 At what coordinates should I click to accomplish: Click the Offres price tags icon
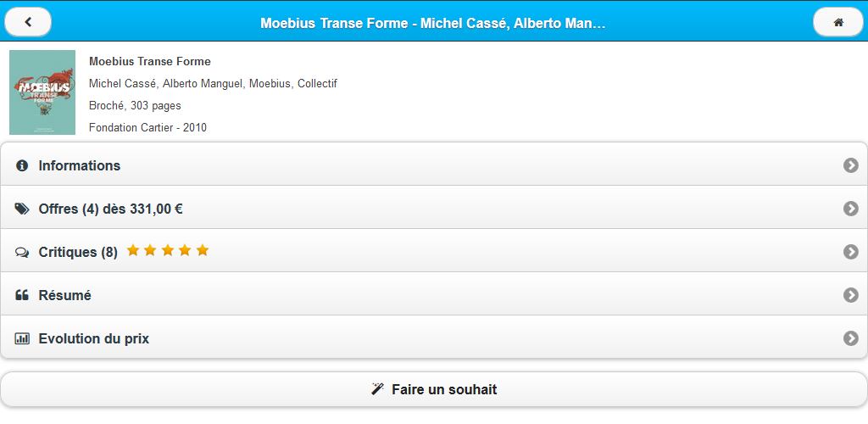click(x=22, y=209)
